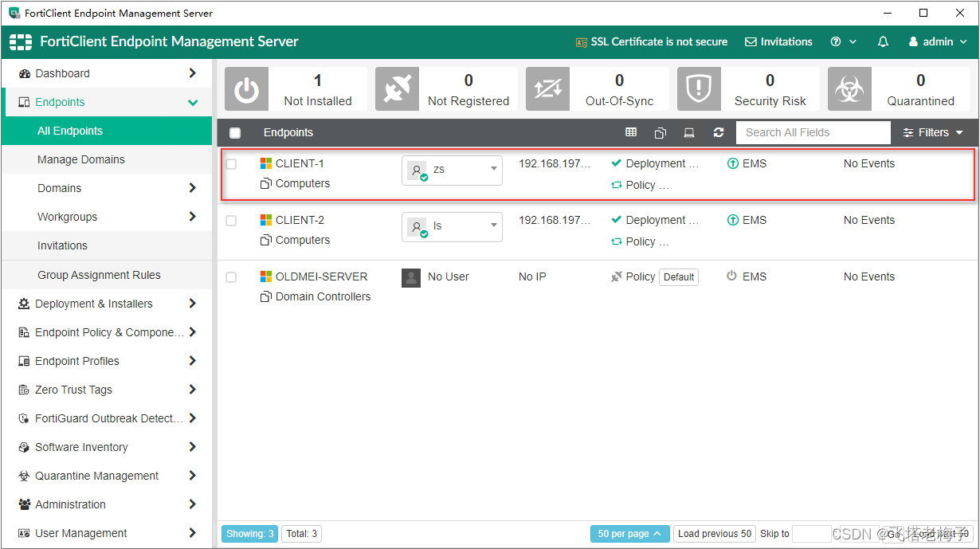Click the Skip to number field
This screenshot has height=549, width=980.
pyautogui.click(x=812, y=534)
